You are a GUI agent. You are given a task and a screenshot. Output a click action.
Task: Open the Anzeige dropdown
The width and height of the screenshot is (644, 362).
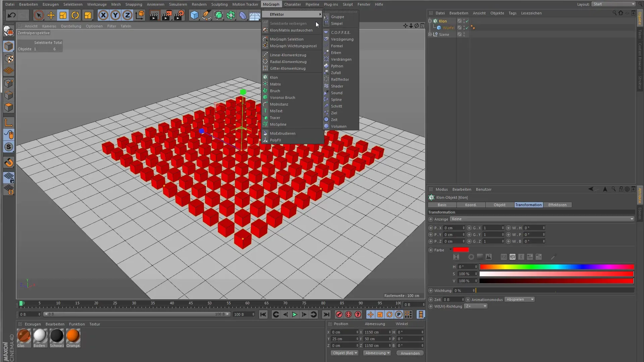point(542,219)
